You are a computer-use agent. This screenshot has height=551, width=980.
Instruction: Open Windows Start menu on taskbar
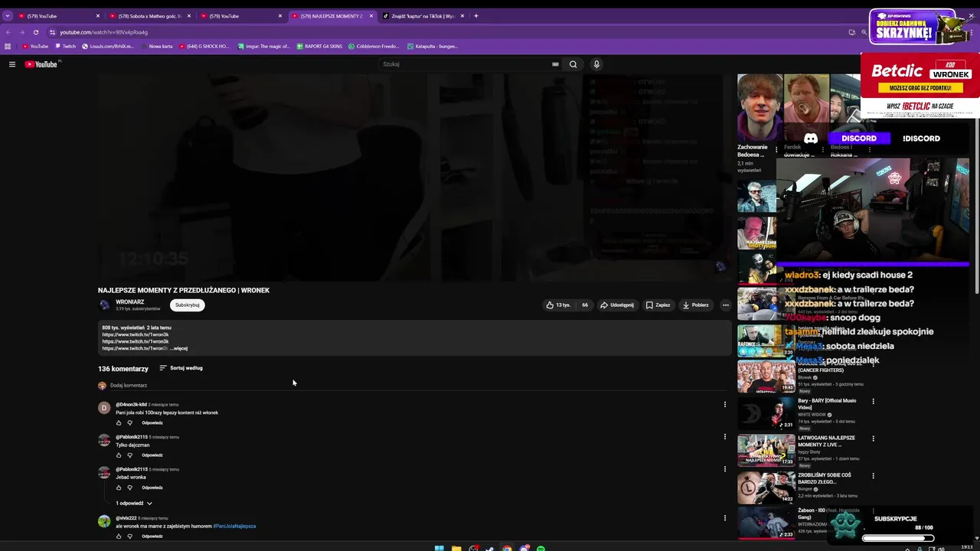point(439,549)
